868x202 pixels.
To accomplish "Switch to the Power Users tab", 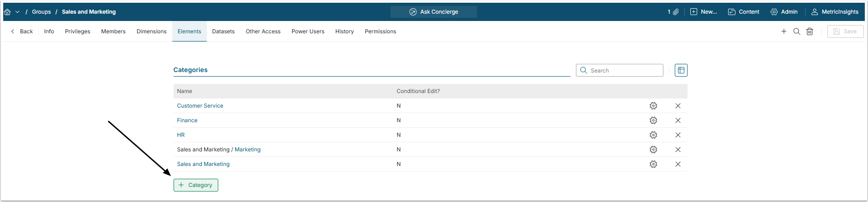I will click(x=308, y=31).
